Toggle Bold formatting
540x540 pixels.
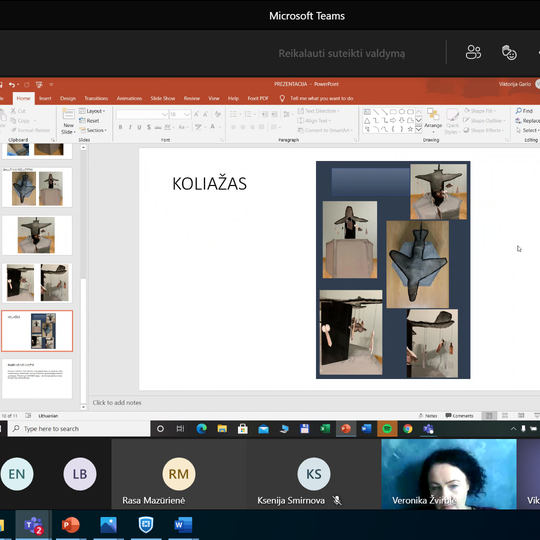121,127
